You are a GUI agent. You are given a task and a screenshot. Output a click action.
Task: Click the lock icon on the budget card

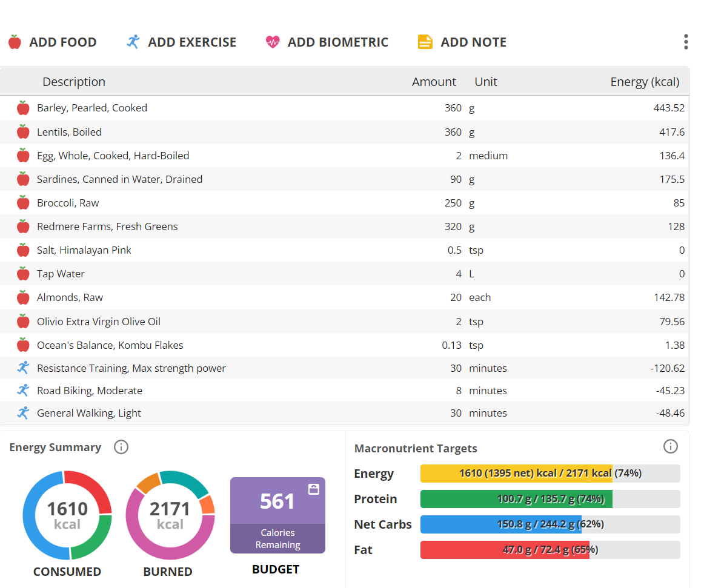(x=313, y=489)
